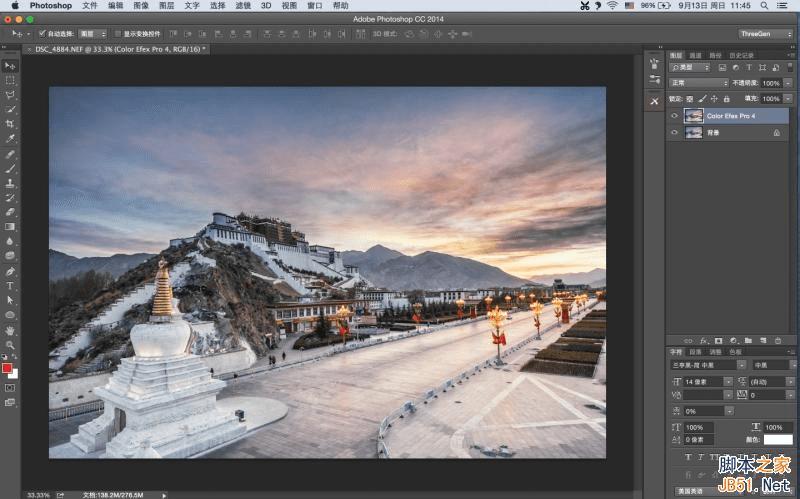Toggle Auto-Select checkbox in options bar
Screen dimensions: 800x499
42,34
